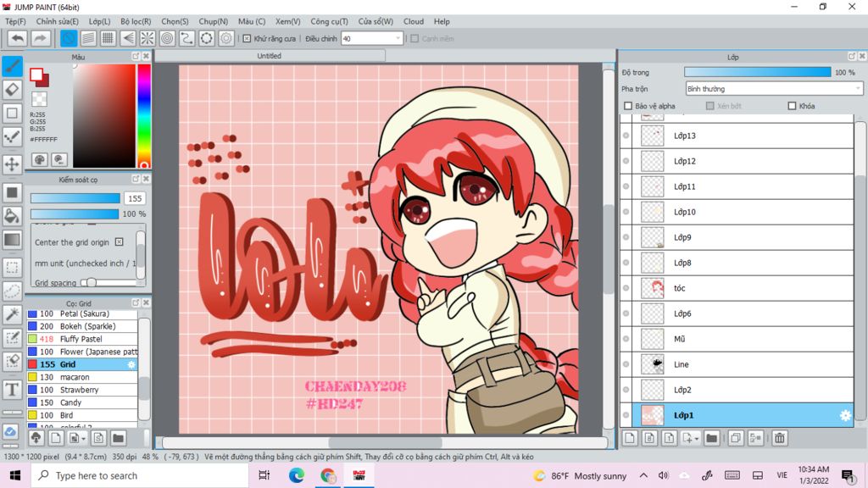The width and height of the screenshot is (868, 488).
Task: Toggle visibility of Lớp13 layer
Action: (626, 136)
